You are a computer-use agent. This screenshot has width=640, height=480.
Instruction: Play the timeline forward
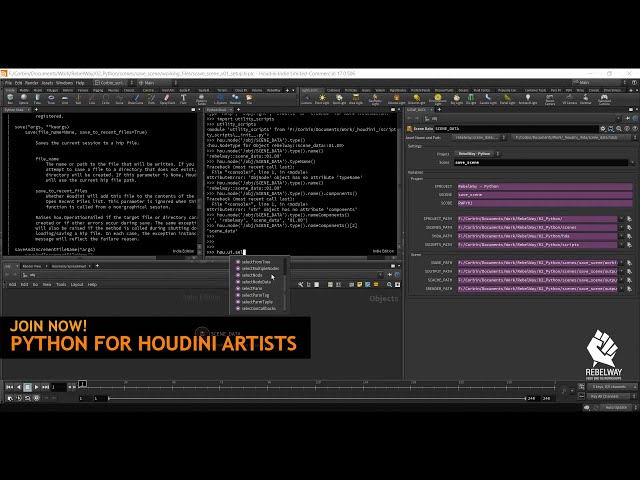[36, 387]
